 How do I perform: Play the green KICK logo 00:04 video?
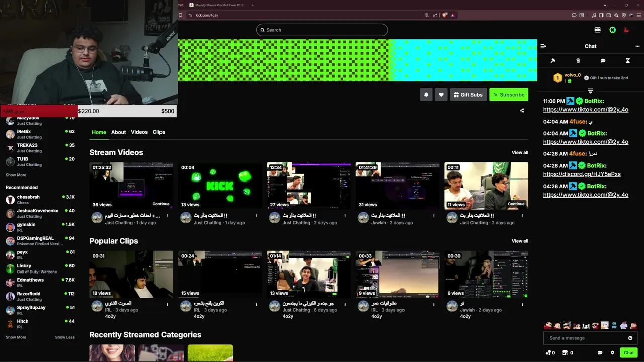220,186
